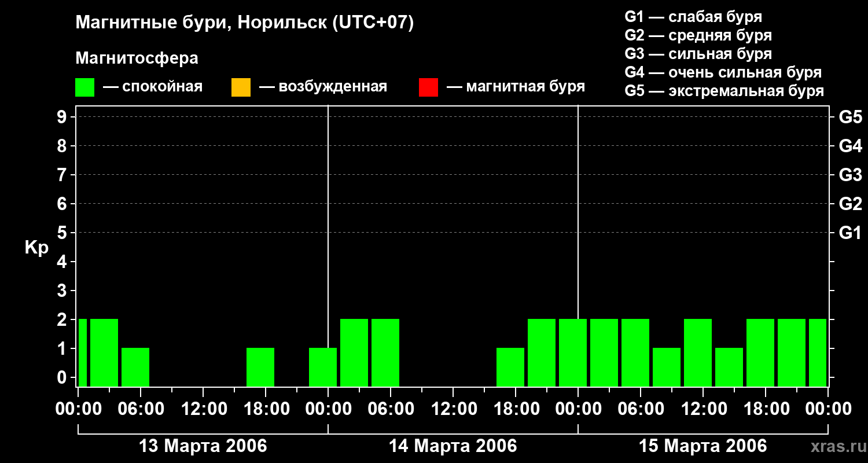This screenshot has width=868, height=463.
Task: Click the right-axis 'G5' label beside Kp 9
Action: click(x=851, y=117)
